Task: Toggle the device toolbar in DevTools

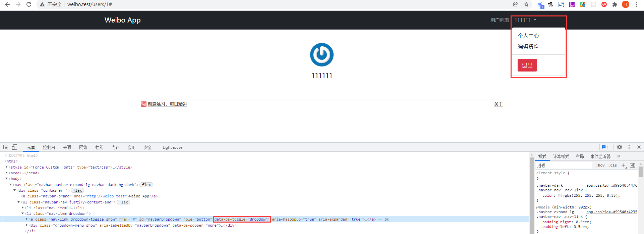Action: (x=14, y=147)
